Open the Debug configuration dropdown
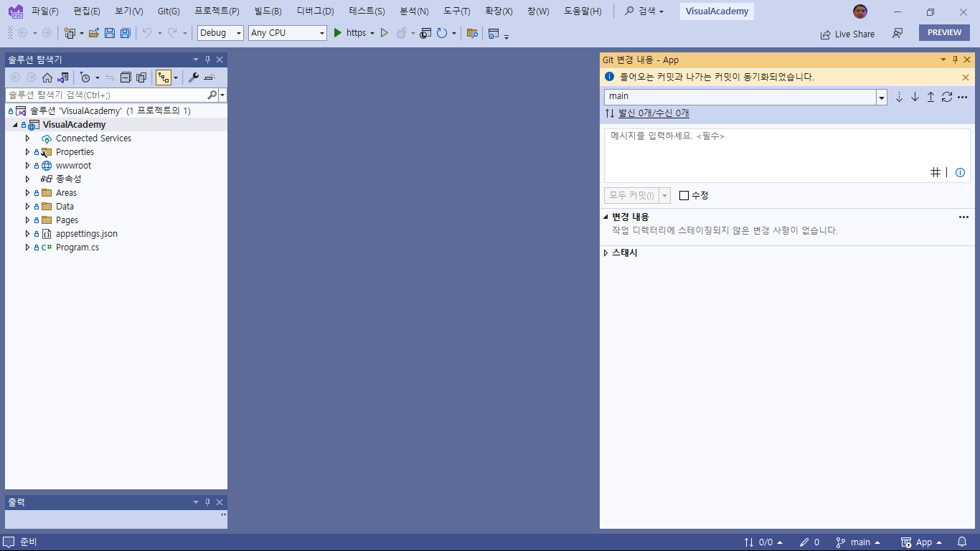The height and width of the screenshot is (551, 980). 220,33
